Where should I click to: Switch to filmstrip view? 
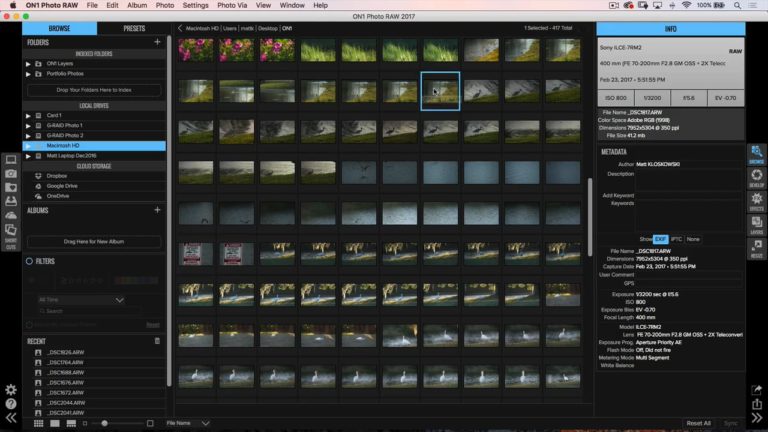(x=71, y=423)
